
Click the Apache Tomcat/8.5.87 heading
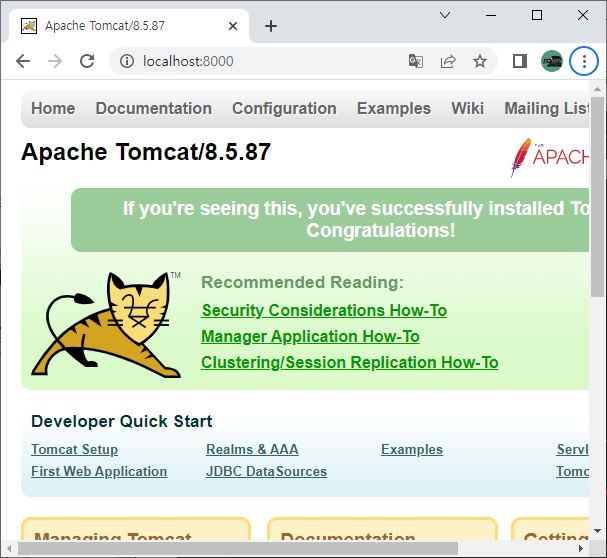(146, 152)
